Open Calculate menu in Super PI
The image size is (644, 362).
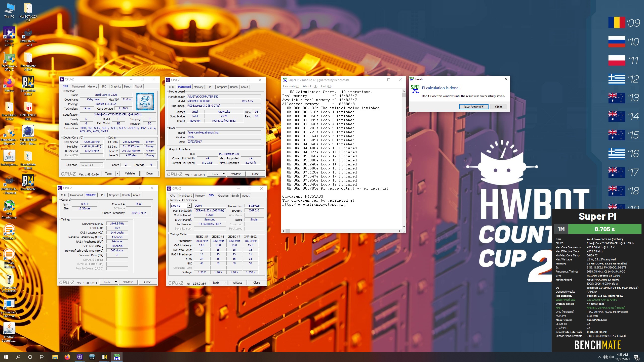pos(291,86)
